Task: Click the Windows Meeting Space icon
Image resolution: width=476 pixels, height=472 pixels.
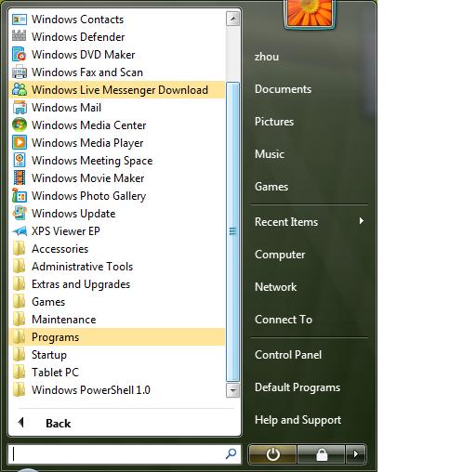Action: click(20, 160)
